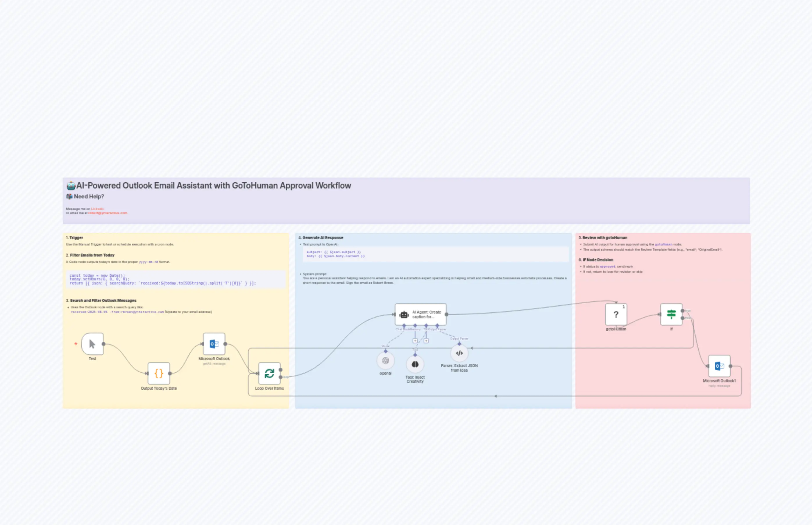
Task: Open the Microsoft Outlook1 reply message node
Action: point(720,366)
